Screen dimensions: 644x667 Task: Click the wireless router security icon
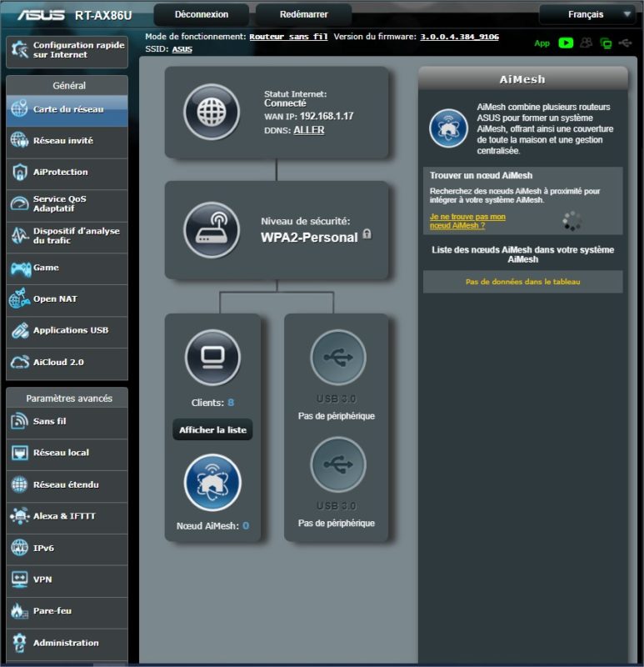click(x=212, y=230)
